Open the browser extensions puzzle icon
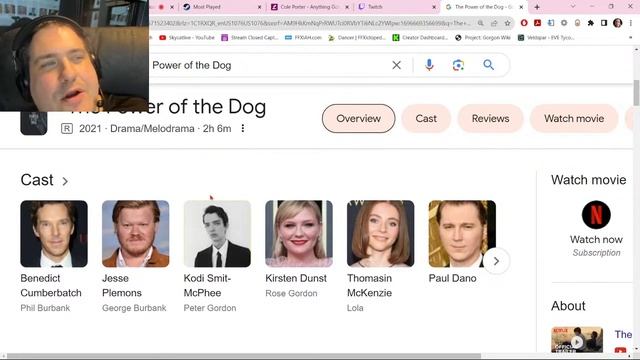Screen dimensions: 640x360 [591, 23]
